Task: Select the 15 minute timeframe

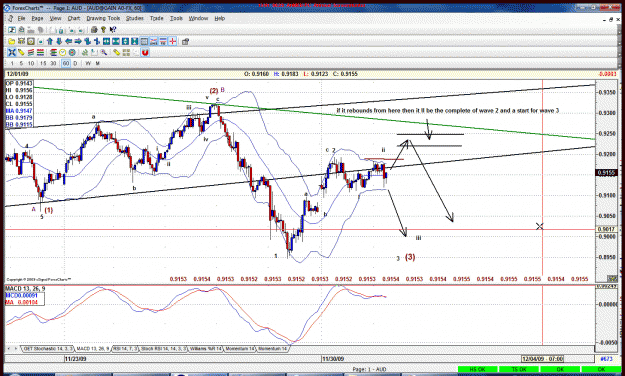Action: [43, 63]
